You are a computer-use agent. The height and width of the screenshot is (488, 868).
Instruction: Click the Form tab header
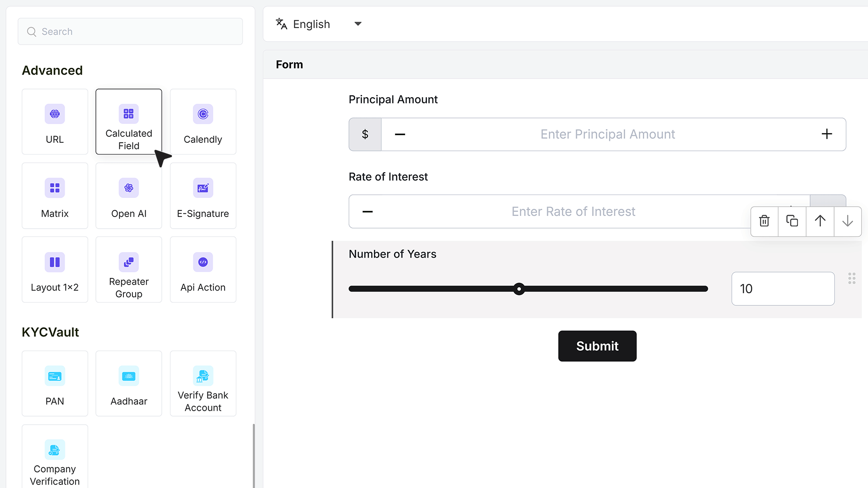point(289,65)
